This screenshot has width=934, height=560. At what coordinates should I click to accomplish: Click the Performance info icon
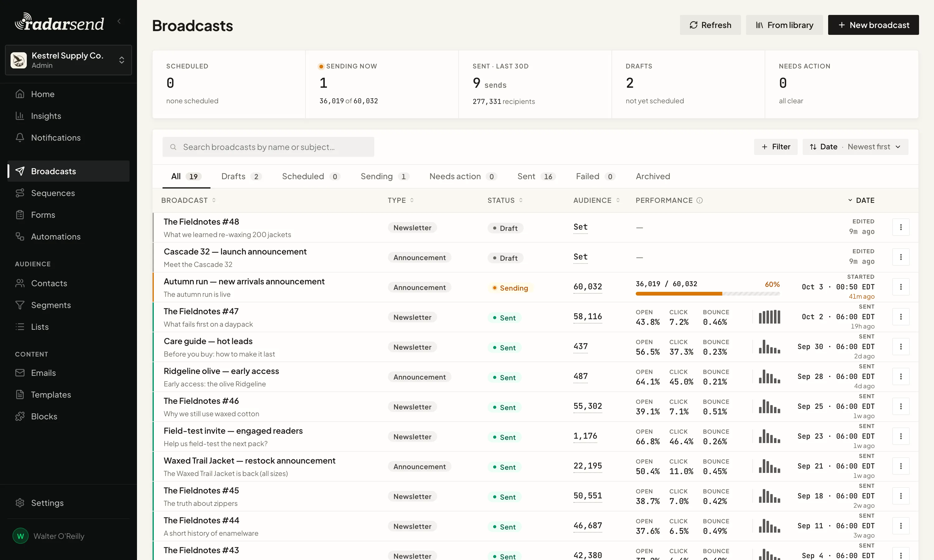(700, 200)
